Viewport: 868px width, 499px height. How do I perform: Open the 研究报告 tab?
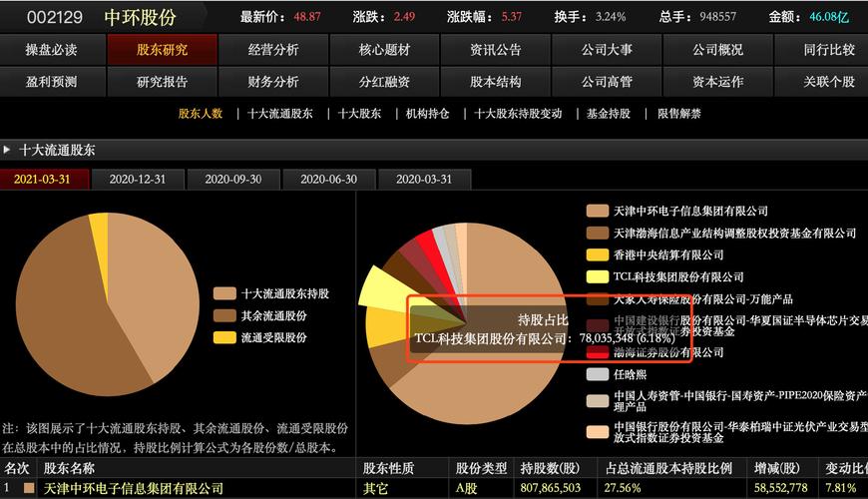[163, 82]
